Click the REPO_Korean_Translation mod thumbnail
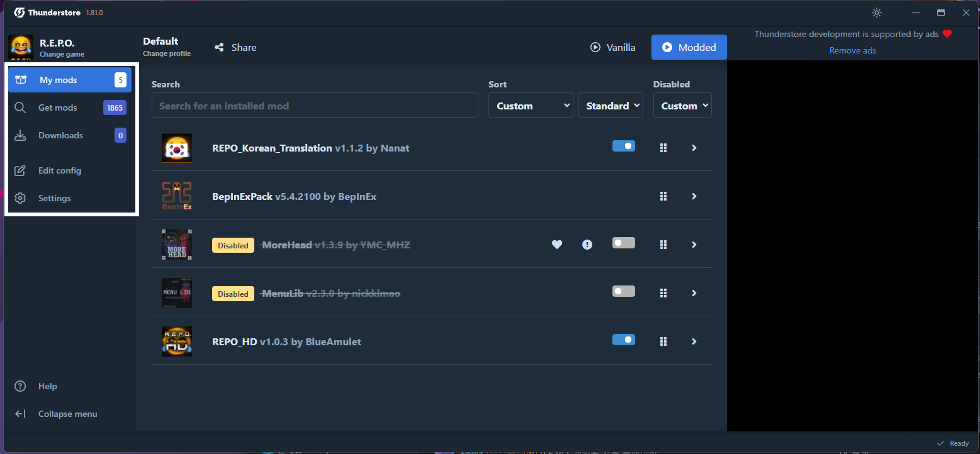The width and height of the screenshot is (980, 454). pyautogui.click(x=177, y=148)
